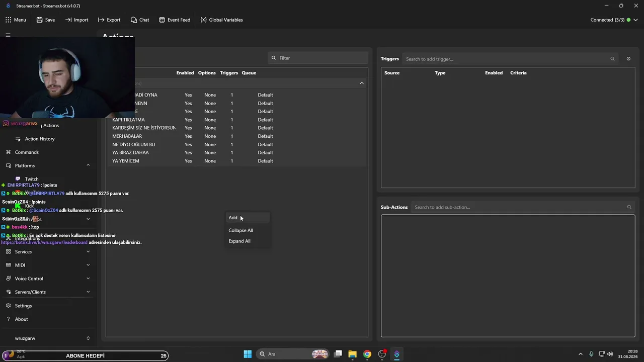Screen dimensions: 644x362
Task: Open the Windows Start menu
Action: point(248,354)
